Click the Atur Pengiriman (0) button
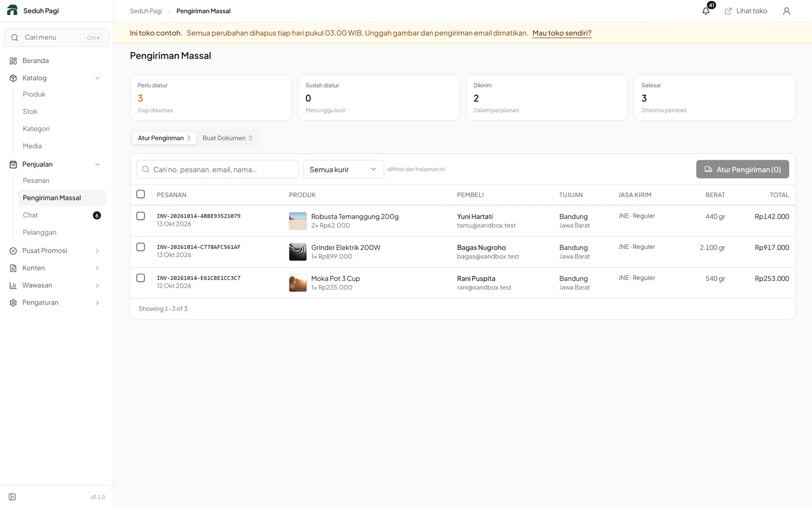Image resolution: width=812 pixels, height=508 pixels. click(x=742, y=169)
